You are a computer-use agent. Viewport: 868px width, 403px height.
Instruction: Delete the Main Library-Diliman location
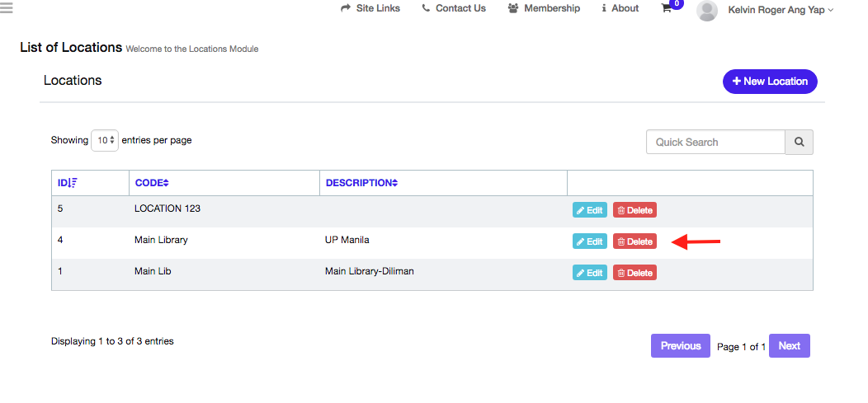coord(635,273)
